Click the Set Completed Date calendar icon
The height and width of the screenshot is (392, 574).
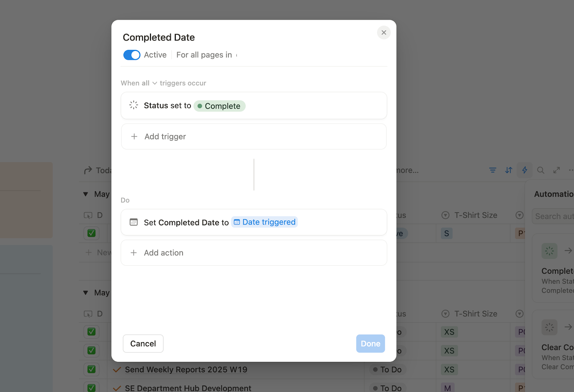coord(133,222)
